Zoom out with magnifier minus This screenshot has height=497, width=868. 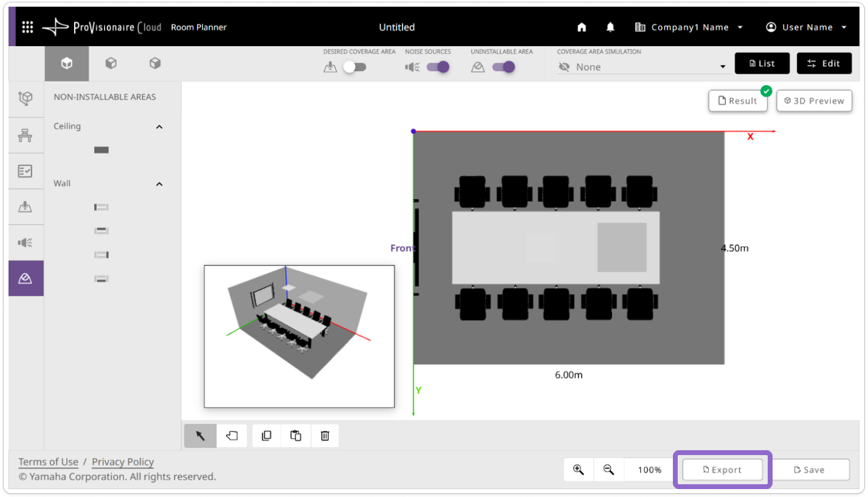pyautogui.click(x=608, y=470)
